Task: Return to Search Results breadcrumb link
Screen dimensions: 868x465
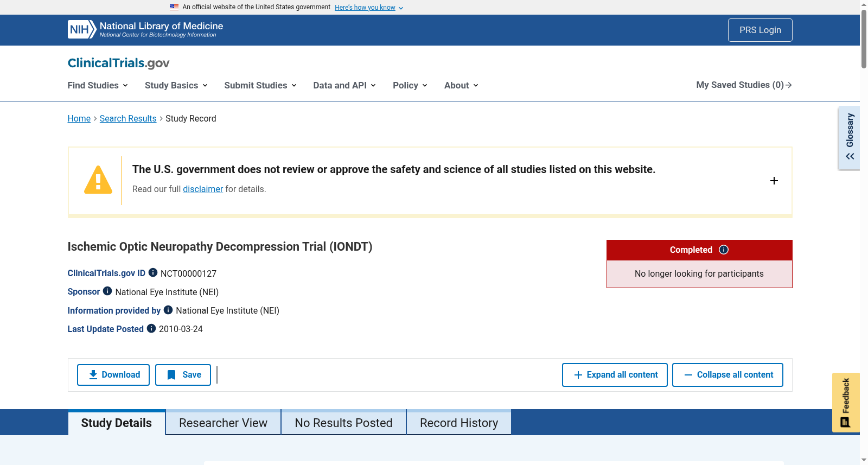Action: coord(128,118)
